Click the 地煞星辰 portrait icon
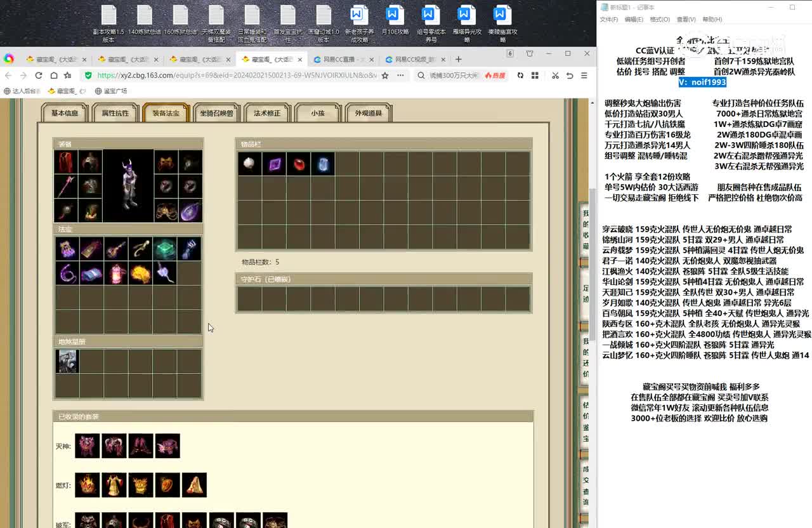The image size is (812, 528). (x=67, y=361)
